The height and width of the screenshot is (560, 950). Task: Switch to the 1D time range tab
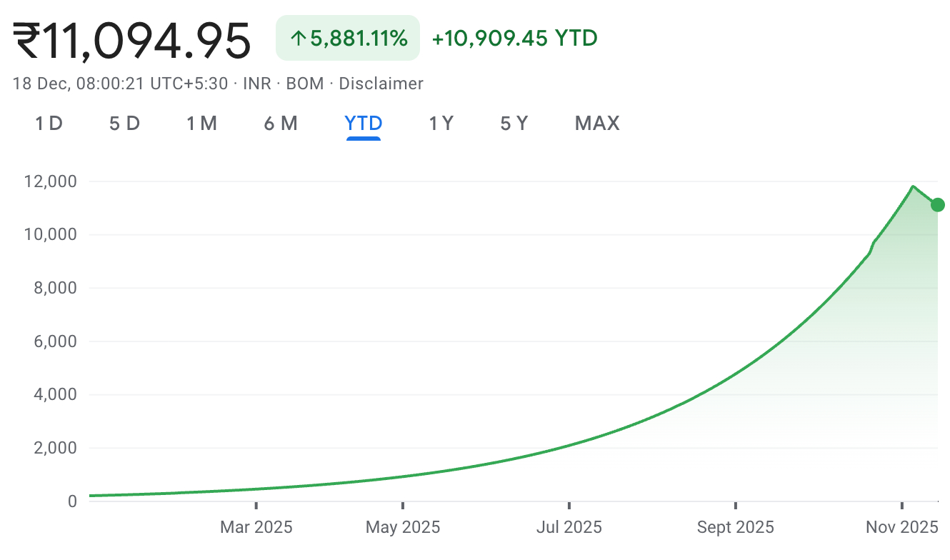49,124
